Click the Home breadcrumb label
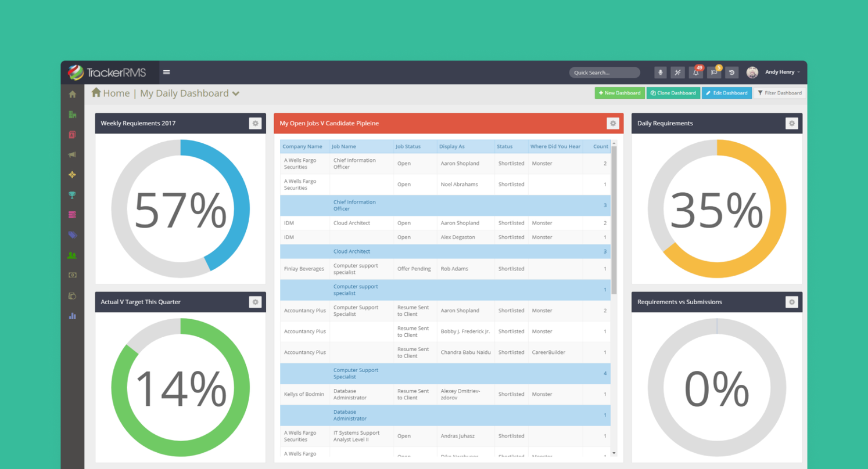Screen dimensions: 868x469 point(116,93)
